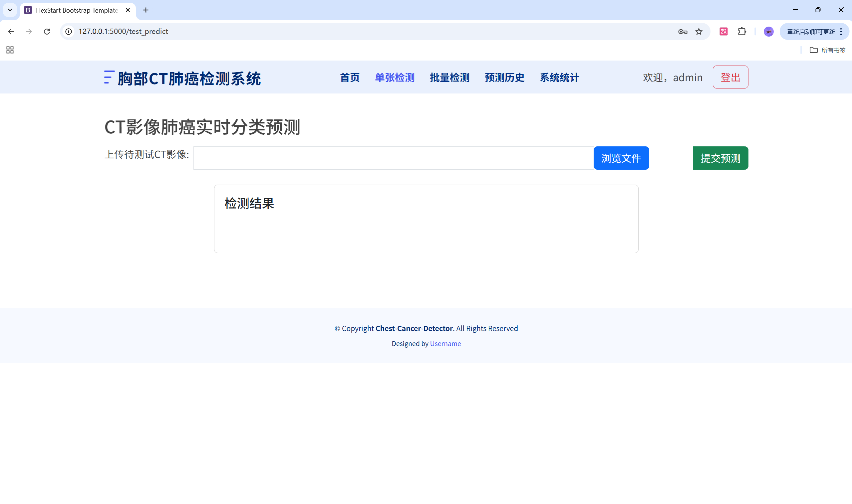Click the CT image upload field

pos(393,158)
